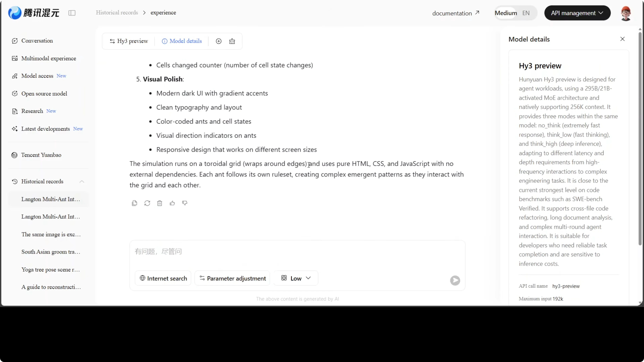Open the Historical records breadcrumb
This screenshot has width=644, height=362.
117,12
